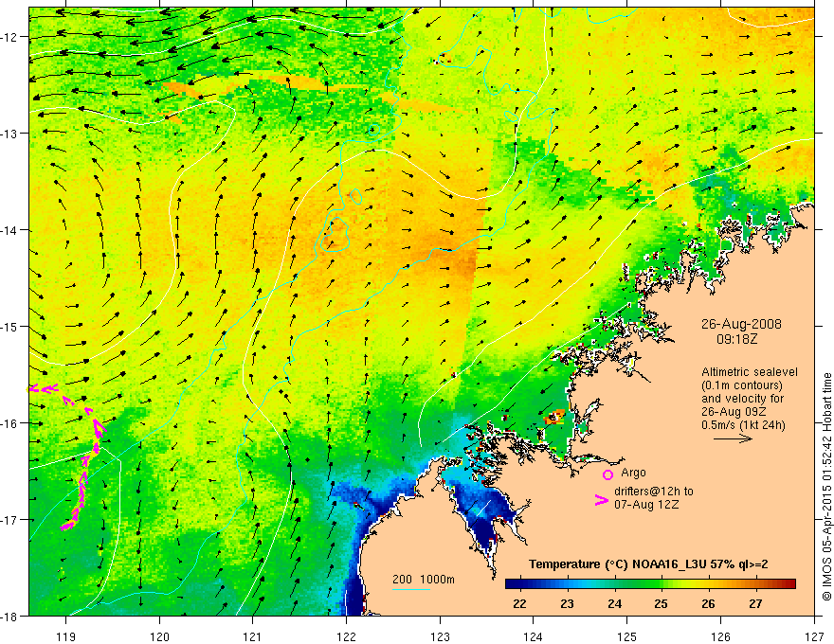Click the IMOS copyright timestamp on right edge

(827, 488)
